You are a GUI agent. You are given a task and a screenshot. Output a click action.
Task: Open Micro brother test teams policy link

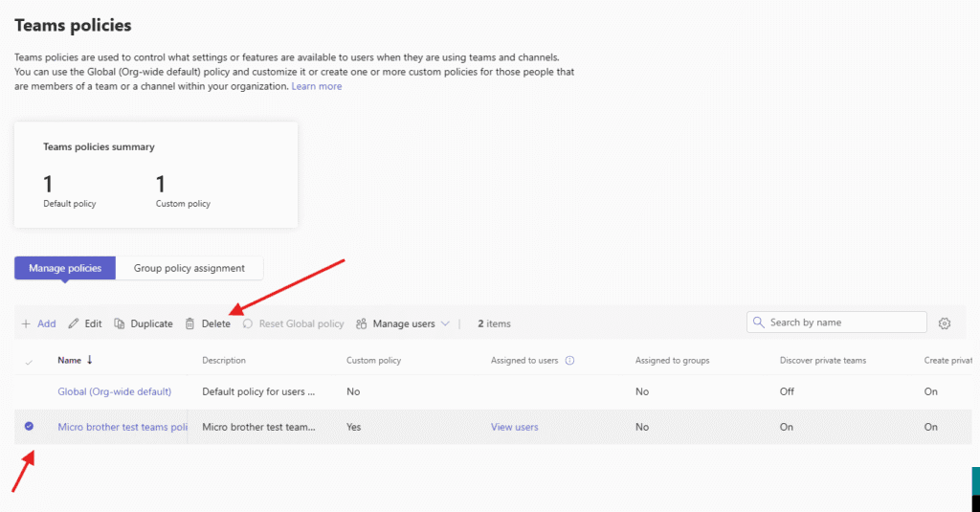pyautogui.click(x=122, y=427)
